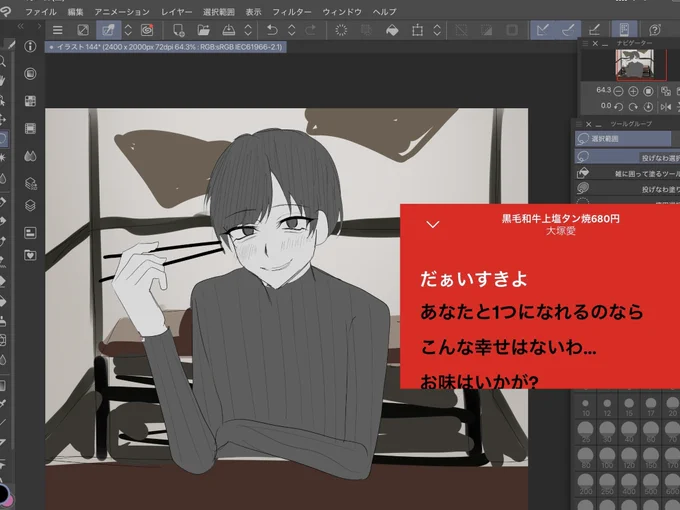Image resolution: width=680 pixels, height=510 pixels.
Task: Choose brush size 100 preset
Action: point(607,459)
